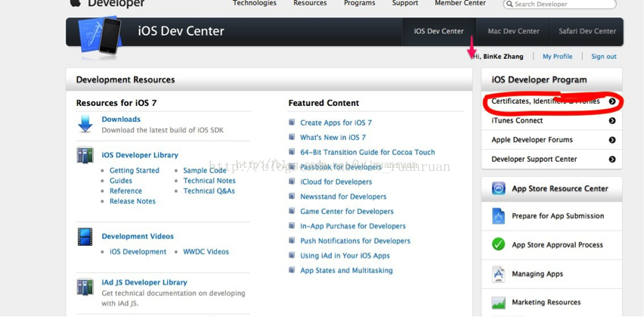Open the In-App Purchase for Developers link

click(x=353, y=226)
